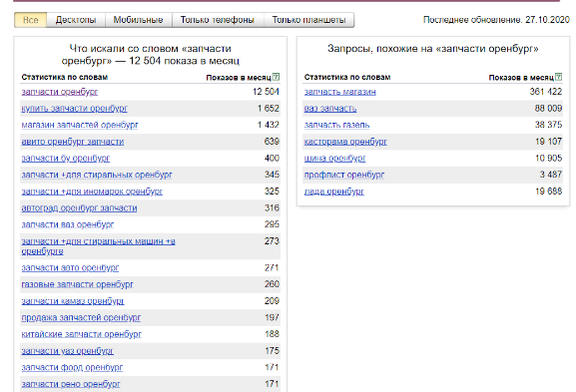Click heading 'Запросы, похожие на «запчасти оренбург»'
This screenshot has width=576, height=392.
[x=432, y=49]
